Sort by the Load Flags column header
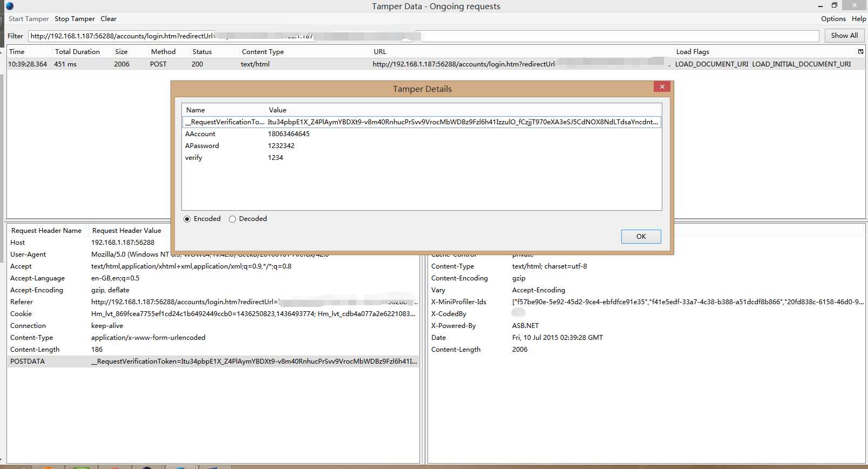This screenshot has width=868, height=469. (x=765, y=52)
